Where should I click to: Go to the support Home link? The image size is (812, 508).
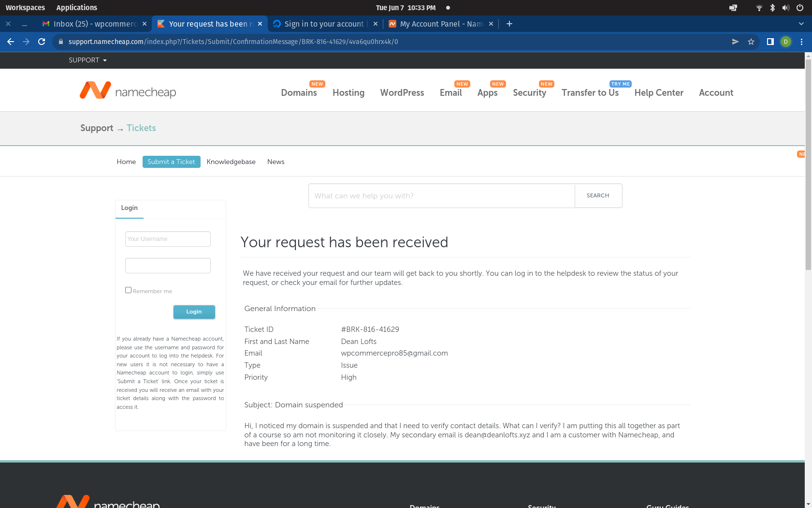[126, 162]
